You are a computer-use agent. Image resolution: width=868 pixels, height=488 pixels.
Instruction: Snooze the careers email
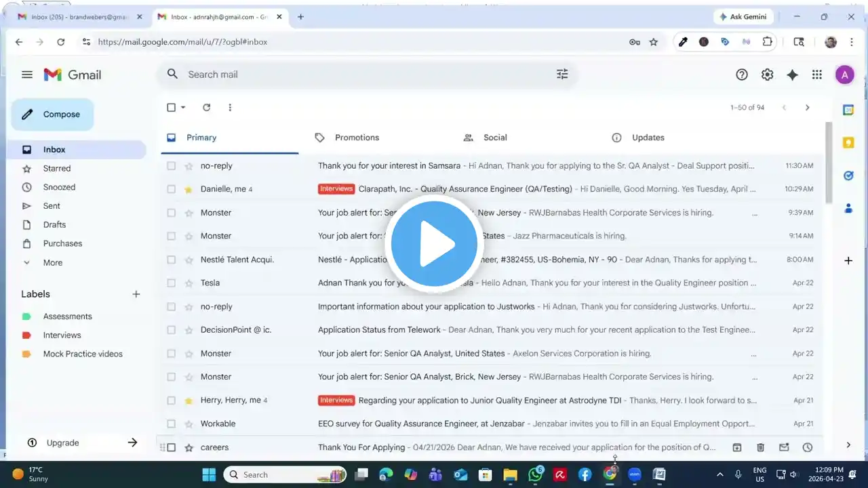point(807,447)
